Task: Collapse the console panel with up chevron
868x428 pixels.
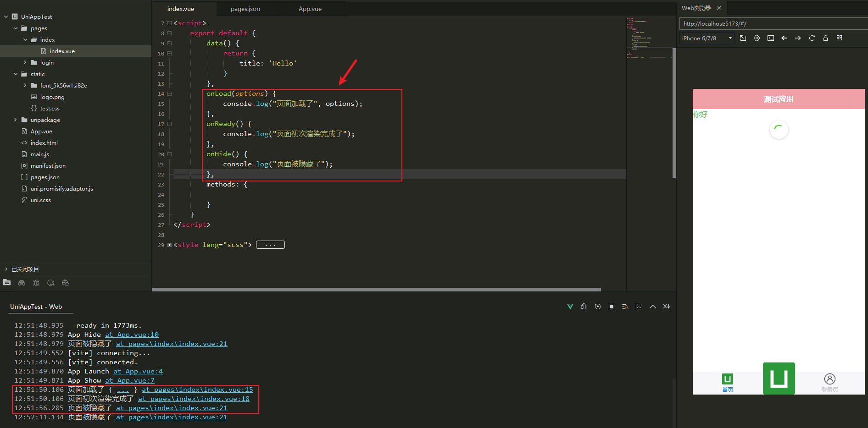Action: pos(653,307)
